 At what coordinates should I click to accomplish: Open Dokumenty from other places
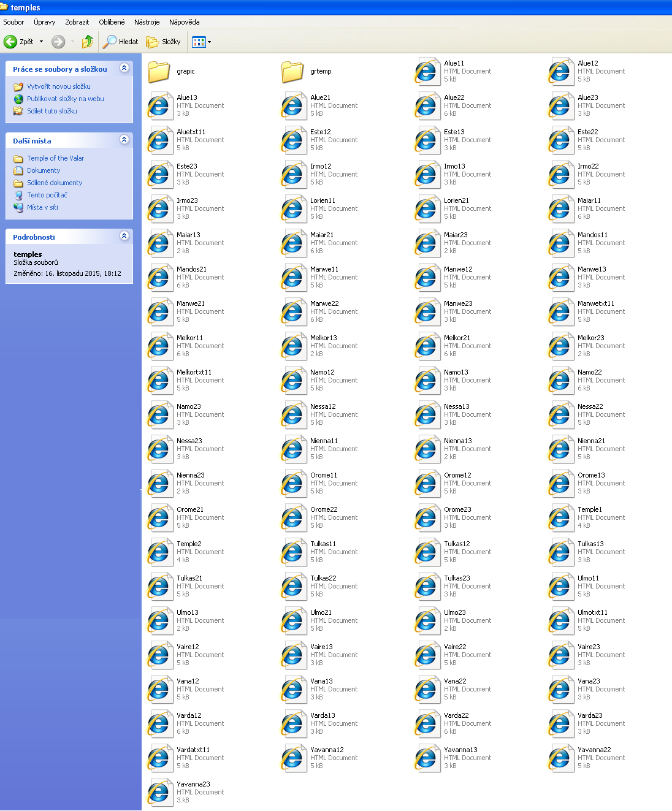(x=44, y=170)
